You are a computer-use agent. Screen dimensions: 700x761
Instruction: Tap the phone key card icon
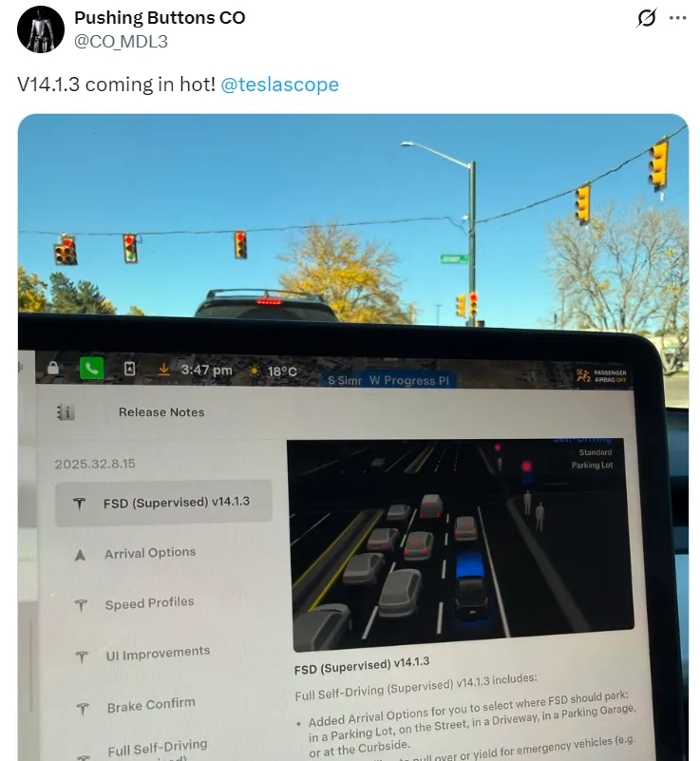[129, 369]
